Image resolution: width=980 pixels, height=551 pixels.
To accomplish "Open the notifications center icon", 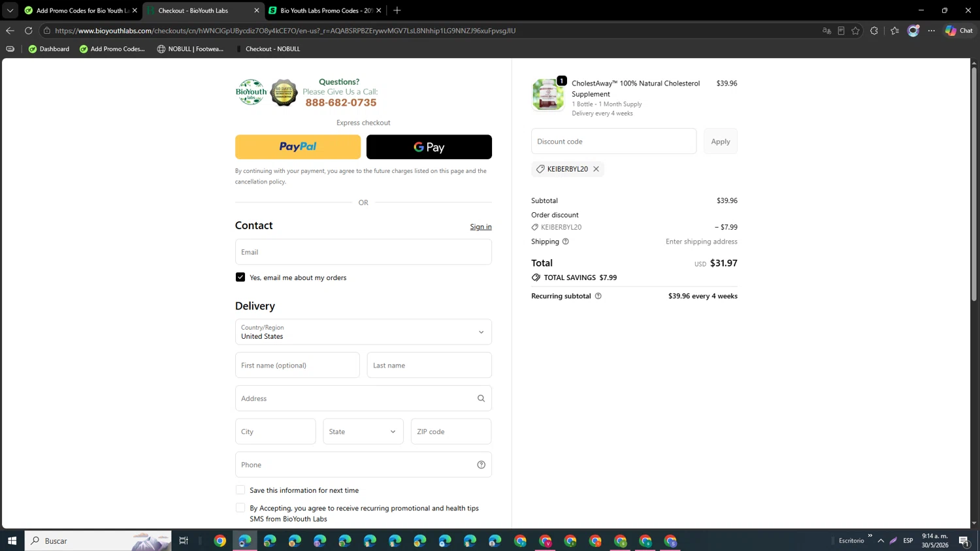I will pos(964,541).
